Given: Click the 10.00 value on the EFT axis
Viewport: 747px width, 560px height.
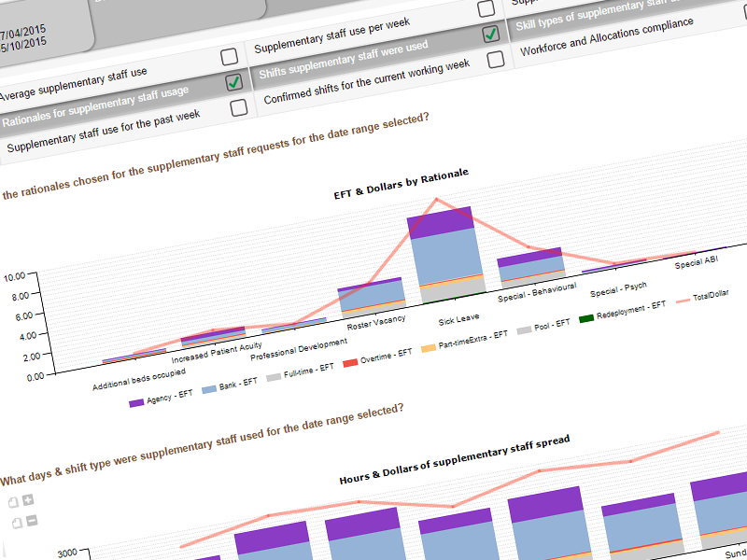Looking at the screenshot, I should [13, 277].
